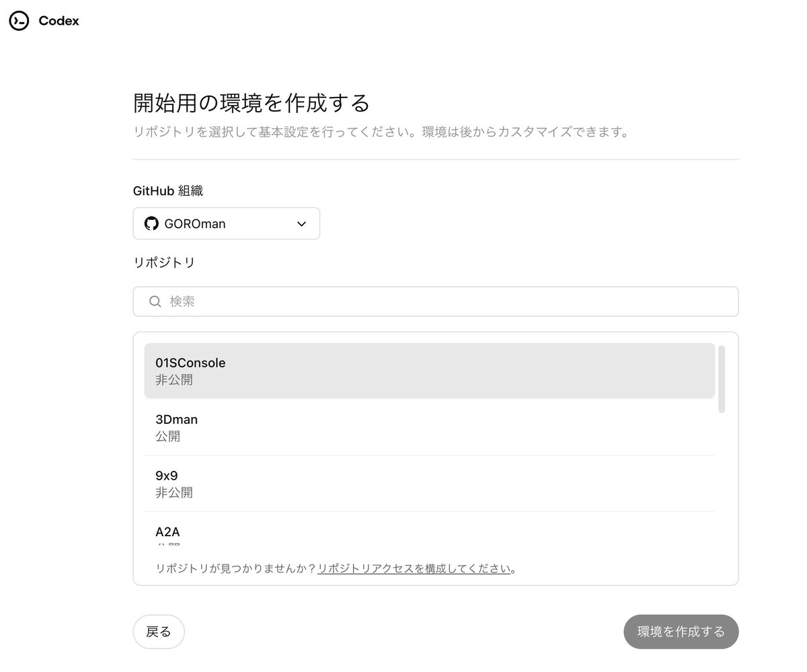The image size is (807, 672).
Task: Click the 検索 repository search field
Action: click(436, 301)
